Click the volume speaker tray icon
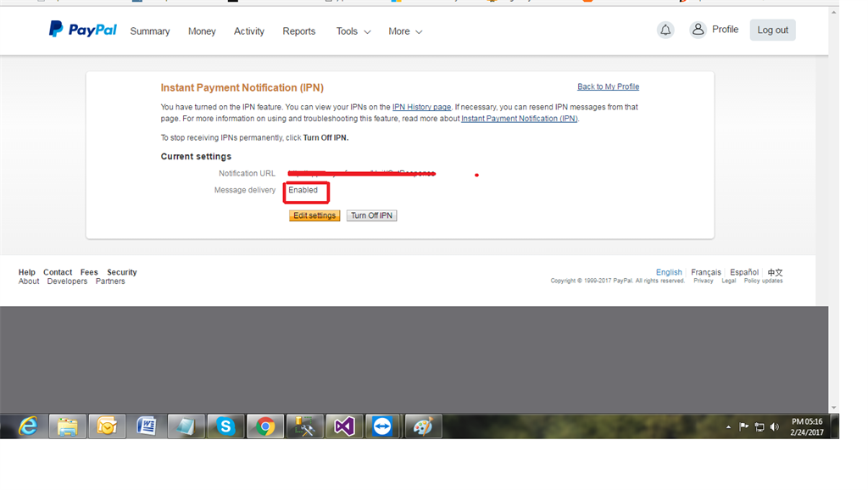868x490 pixels. pyautogui.click(x=775, y=427)
